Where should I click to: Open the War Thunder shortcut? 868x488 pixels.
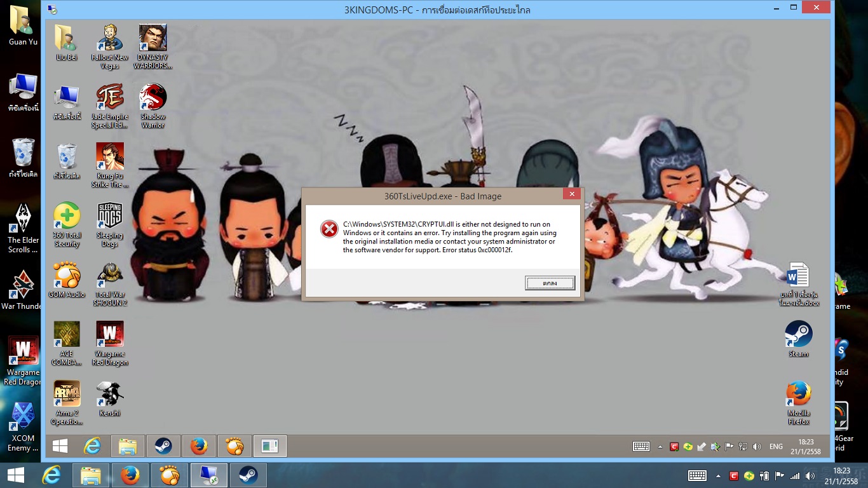(x=23, y=290)
